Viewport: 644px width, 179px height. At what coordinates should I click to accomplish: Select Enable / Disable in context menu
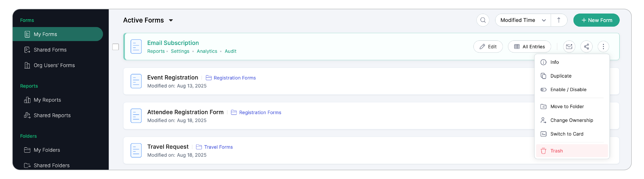click(568, 90)
